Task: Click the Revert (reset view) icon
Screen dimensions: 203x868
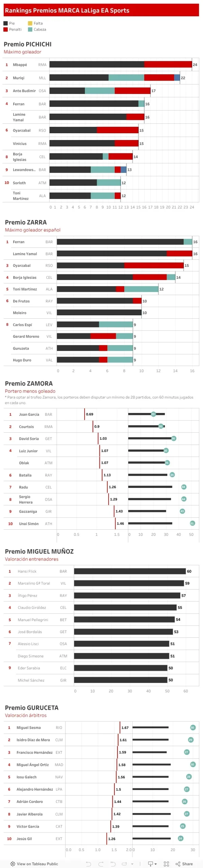Action: [113, 864]
